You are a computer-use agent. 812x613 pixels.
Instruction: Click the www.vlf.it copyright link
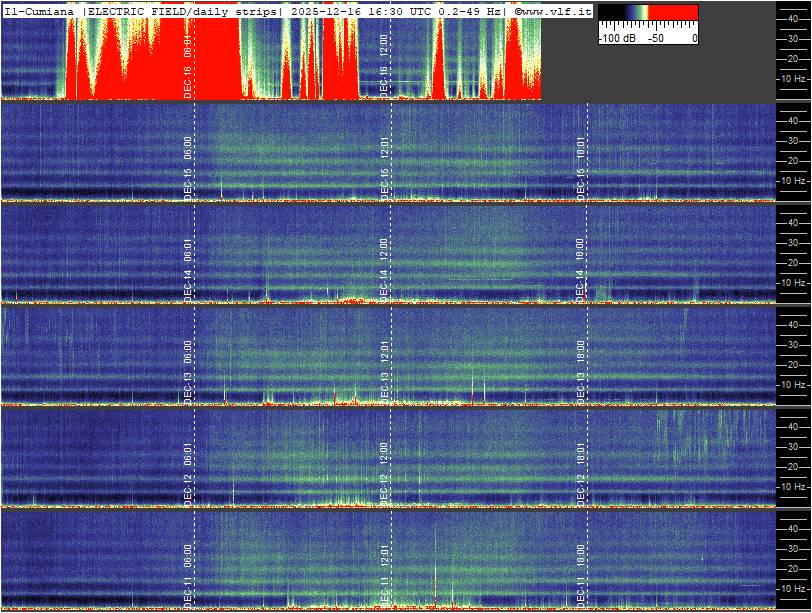pyautogui.click(x=553, y=10)
